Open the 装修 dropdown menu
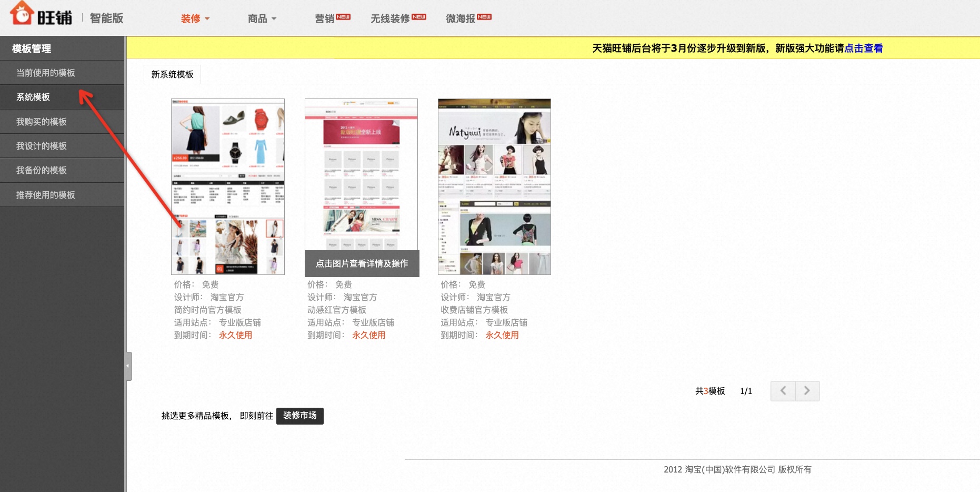 (195, 19)
